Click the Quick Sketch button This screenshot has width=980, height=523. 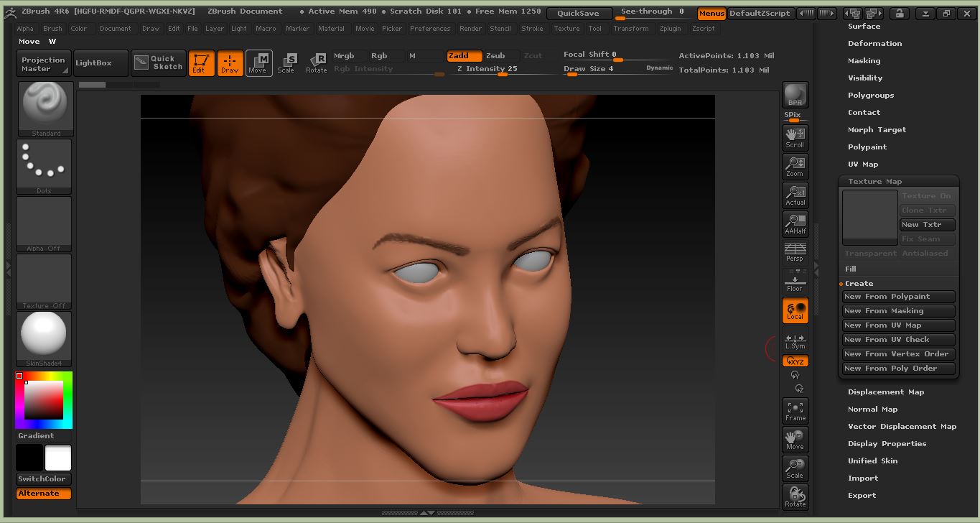point(159,63)
